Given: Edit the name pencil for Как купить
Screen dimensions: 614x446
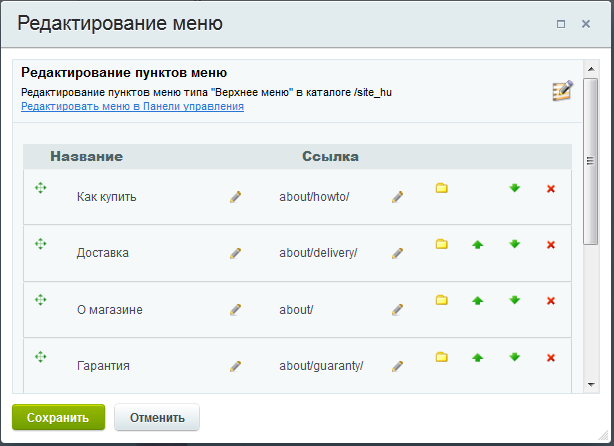Looking at the screenshot, I should (x=235, y=197).
